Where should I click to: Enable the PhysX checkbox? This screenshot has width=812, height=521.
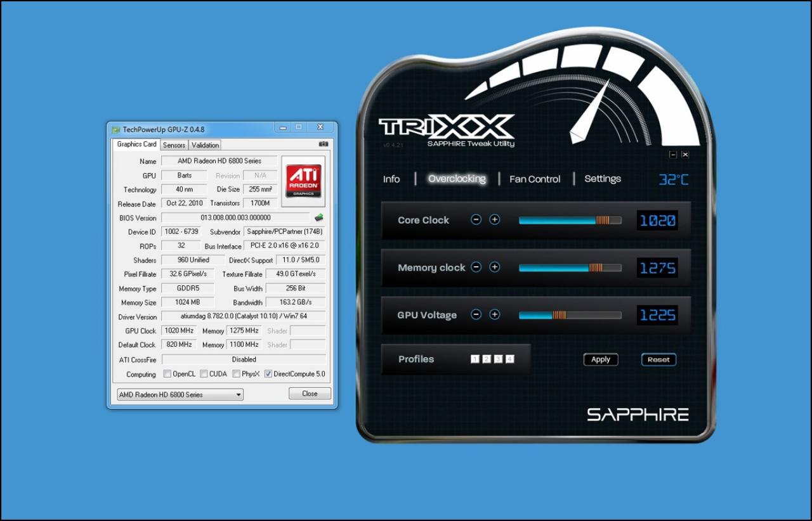pos(236,374)
